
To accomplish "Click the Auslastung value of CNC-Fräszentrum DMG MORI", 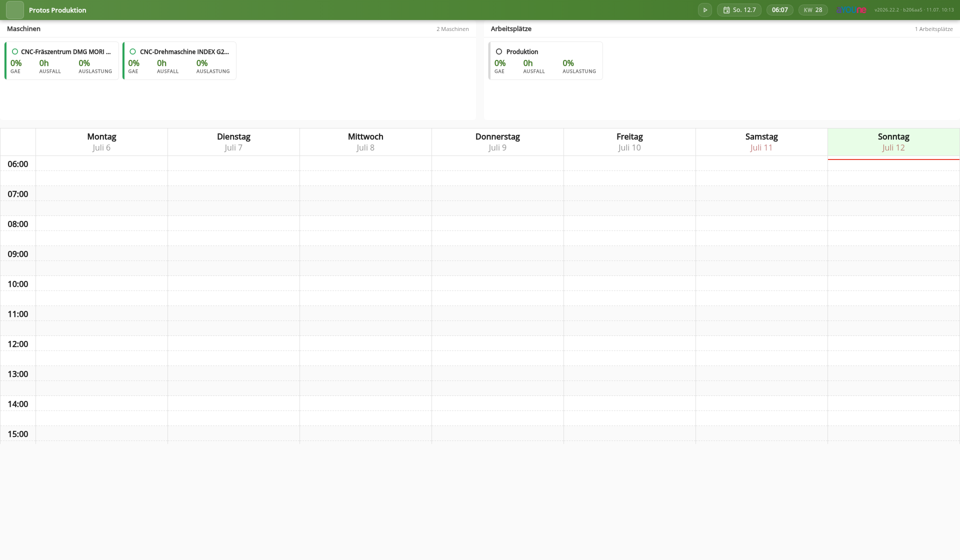I will click(84, 63).
